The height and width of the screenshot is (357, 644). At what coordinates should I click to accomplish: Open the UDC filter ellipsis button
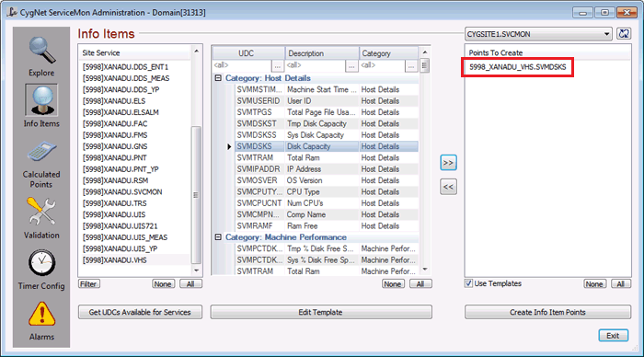click(x=278, y=65)
